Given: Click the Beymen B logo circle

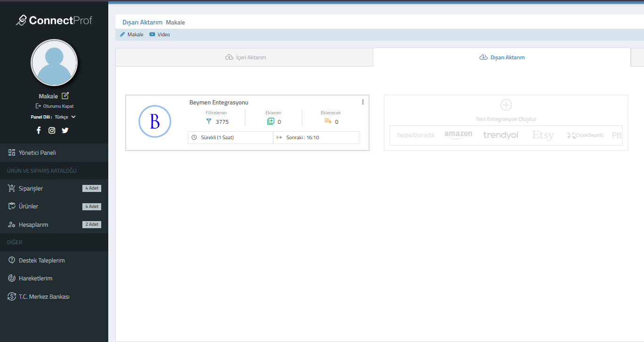Looking at the screenshot, I should click(155, 122).
